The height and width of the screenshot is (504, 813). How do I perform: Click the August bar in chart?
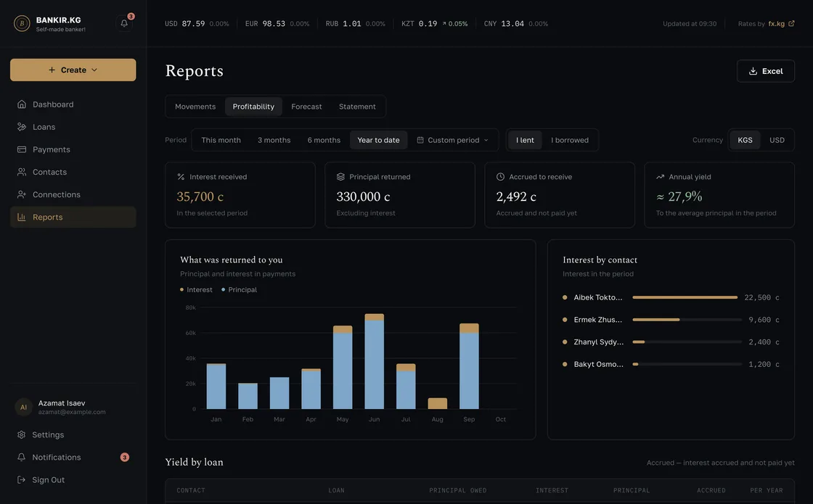coord(438,403)
